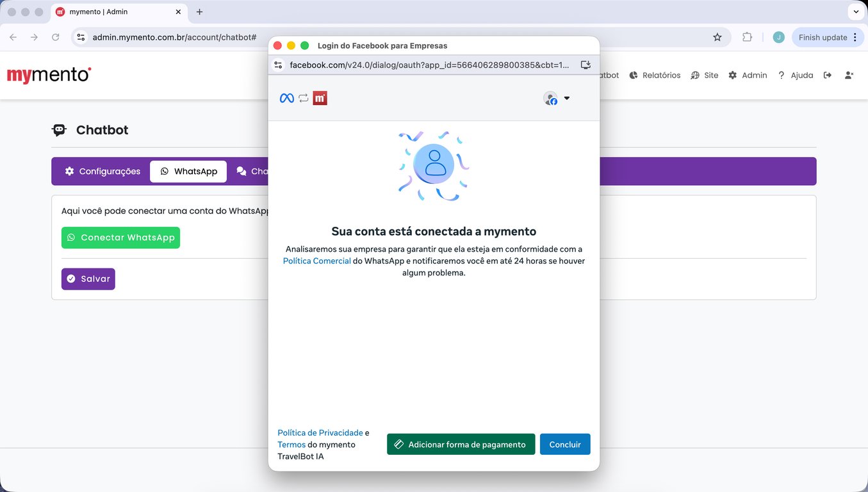Click the add-user icon in mymento header
868x492 pixels.
849,75
